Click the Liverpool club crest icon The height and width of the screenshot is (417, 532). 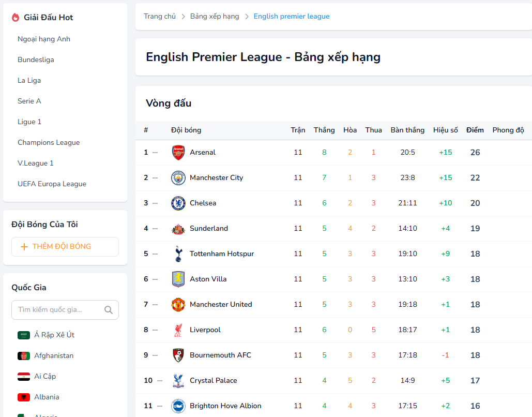pos(178,330)
